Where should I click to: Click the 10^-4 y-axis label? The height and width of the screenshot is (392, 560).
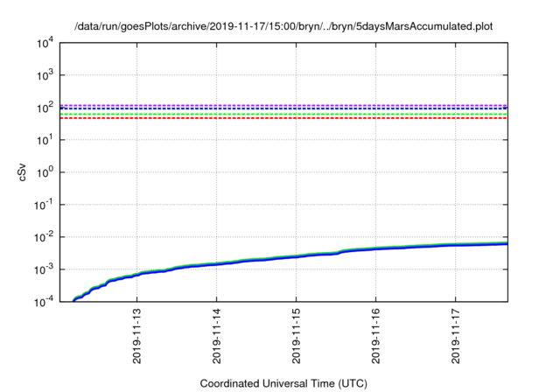(44, 302)
